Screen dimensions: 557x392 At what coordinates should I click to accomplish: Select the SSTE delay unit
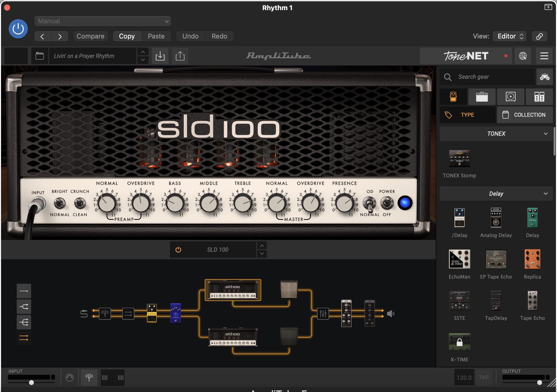point(460,301)
